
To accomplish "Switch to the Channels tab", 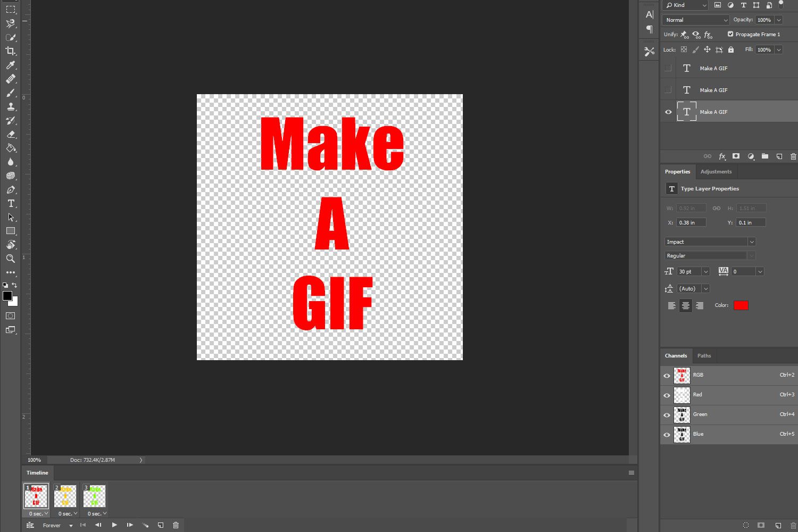I will (x=676, y=355).
